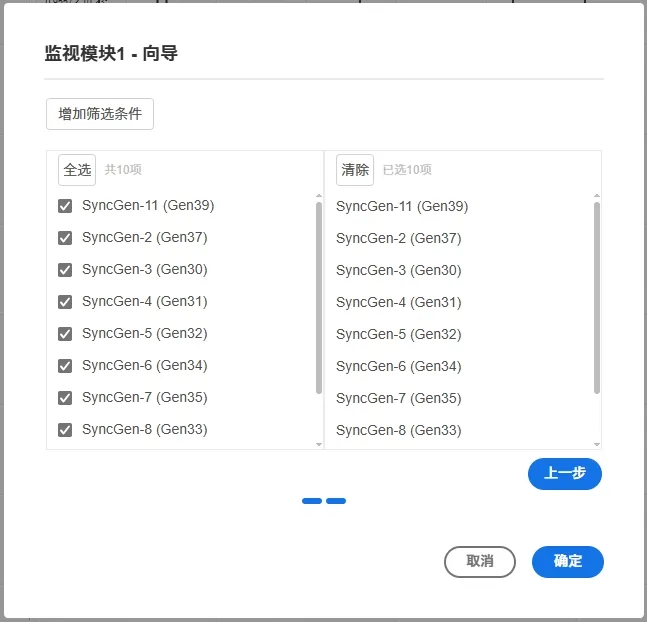The image size is (647, 622).
Task: Select SyncGen-2 (Gen37) in the selected list
Action: 399,239
